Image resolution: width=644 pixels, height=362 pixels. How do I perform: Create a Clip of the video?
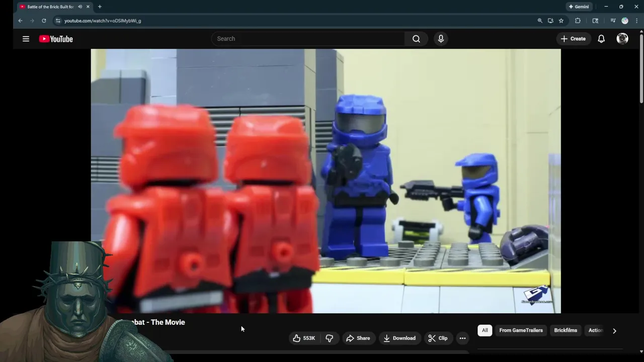point(438,338)
